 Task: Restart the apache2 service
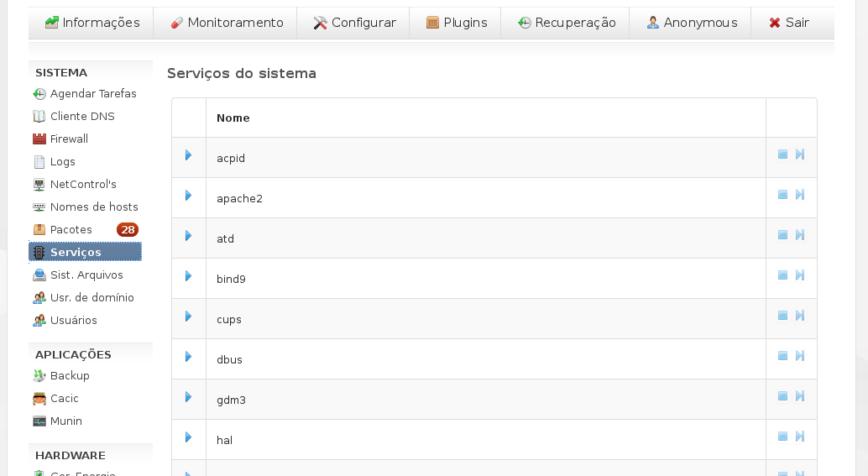800,195
